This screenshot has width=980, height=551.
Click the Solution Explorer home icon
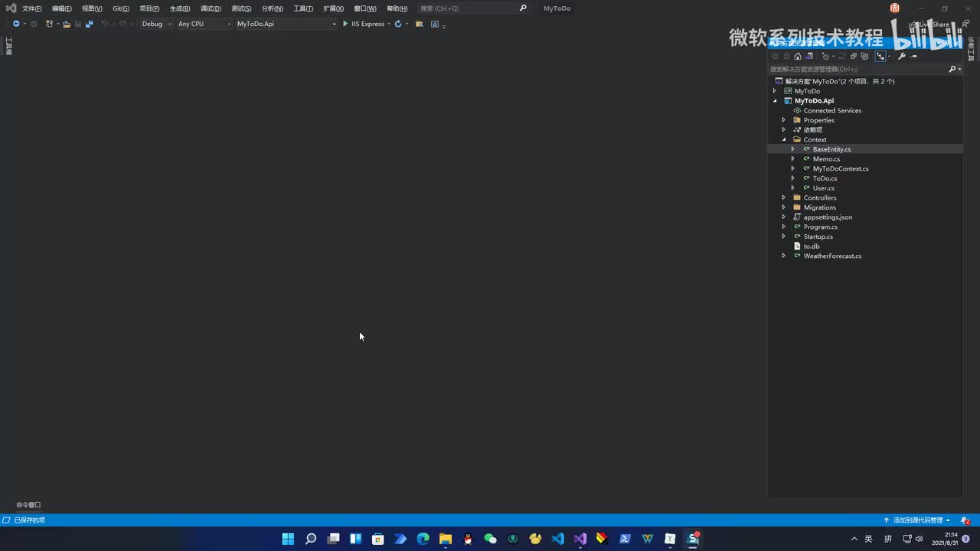tap(798, 56)
